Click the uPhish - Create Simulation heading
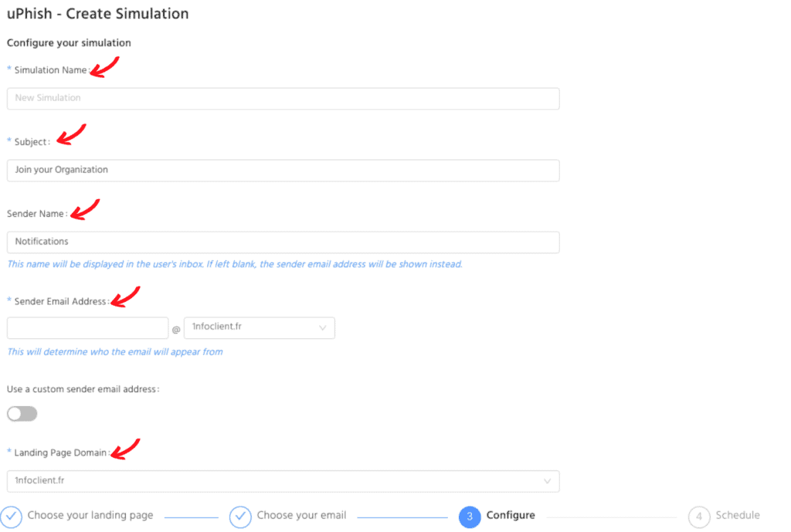791x532 pixels. (x=97, y=13)
